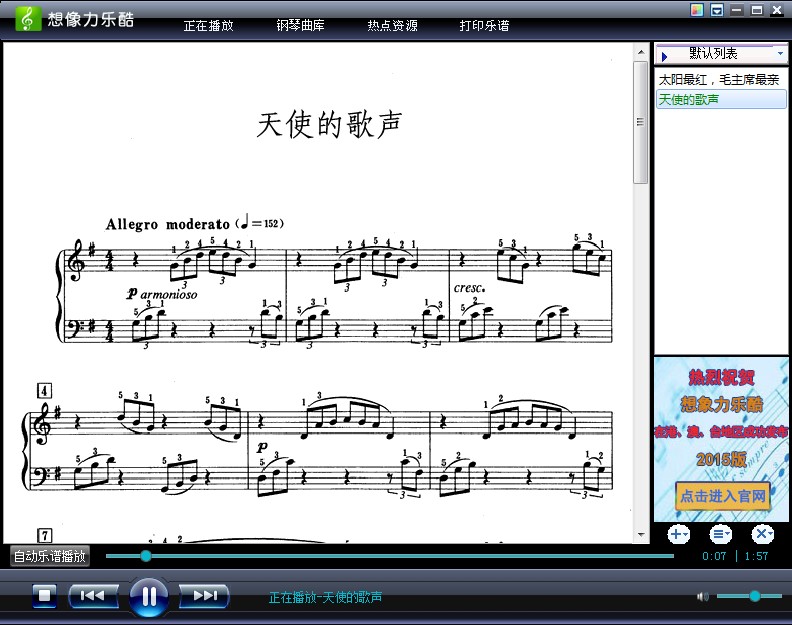Click the green treble clef app logo

pyautogui.click(x=28, y=19)
